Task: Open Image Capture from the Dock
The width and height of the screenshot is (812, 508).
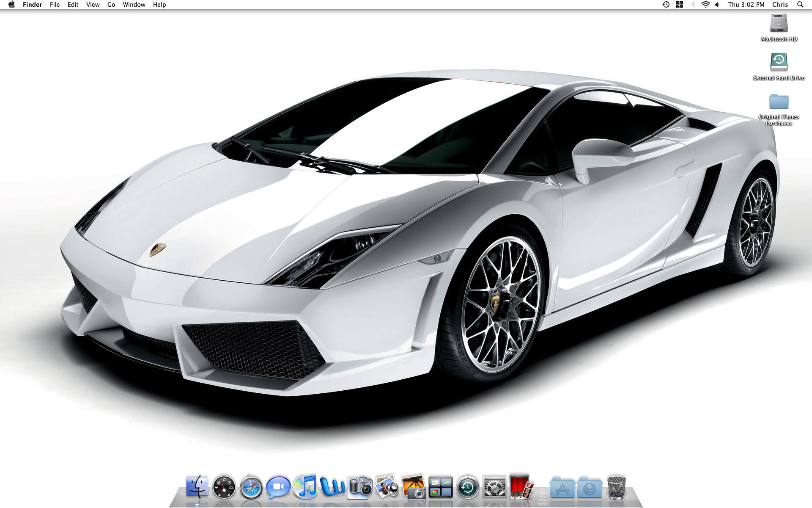Action: click(360, 487)
